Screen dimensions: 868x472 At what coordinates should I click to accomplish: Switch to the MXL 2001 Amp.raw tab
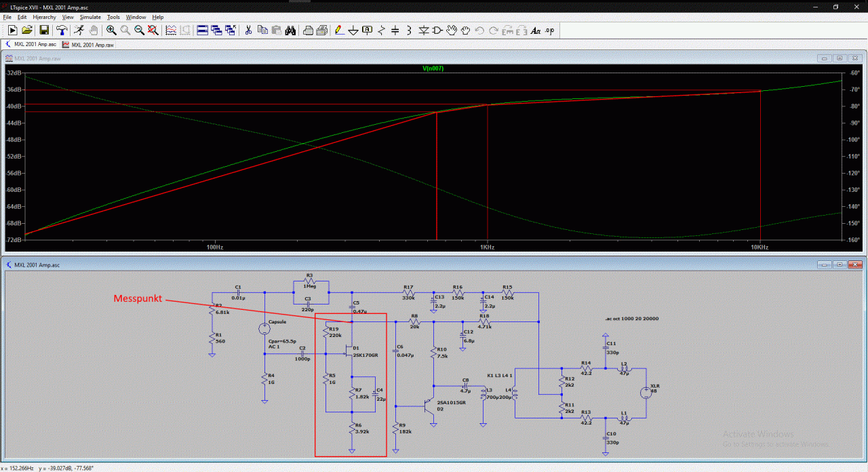tap(87, 45)
